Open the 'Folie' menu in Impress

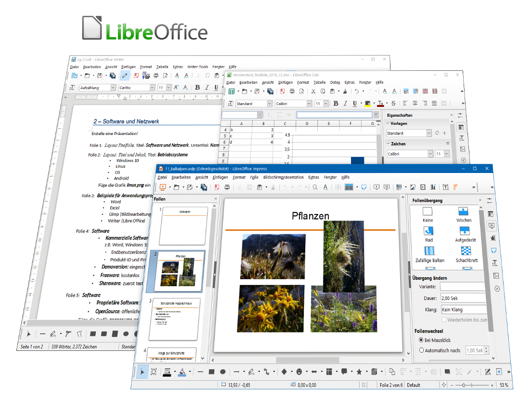click(x=254, y=177)
